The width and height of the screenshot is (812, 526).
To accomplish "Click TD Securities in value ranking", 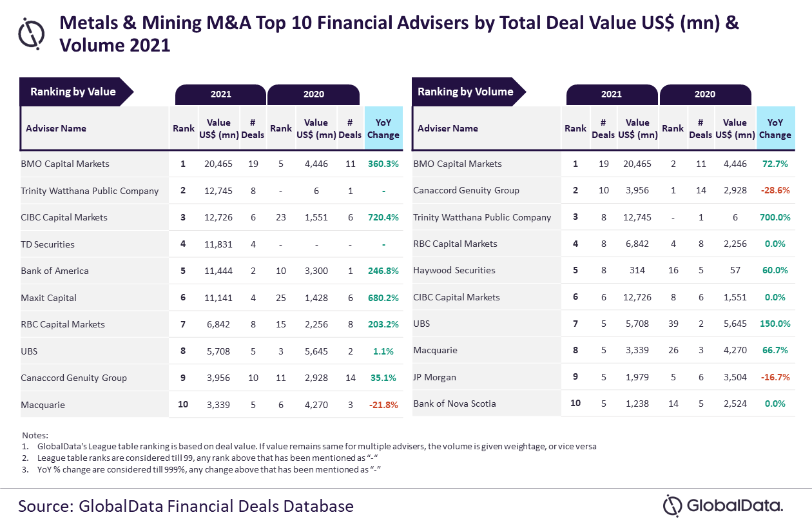I will pyautogui.click(x=48, y=244).
